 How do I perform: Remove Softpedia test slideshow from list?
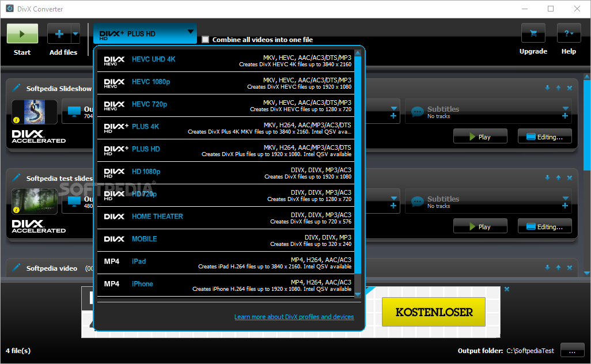coord(570,177)
